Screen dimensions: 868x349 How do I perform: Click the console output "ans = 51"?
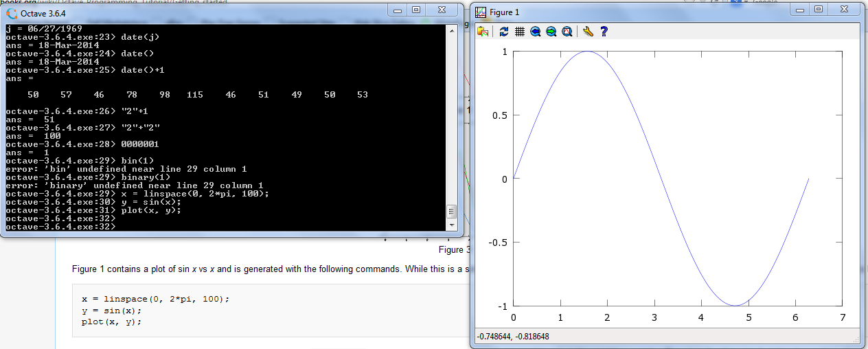30,120
